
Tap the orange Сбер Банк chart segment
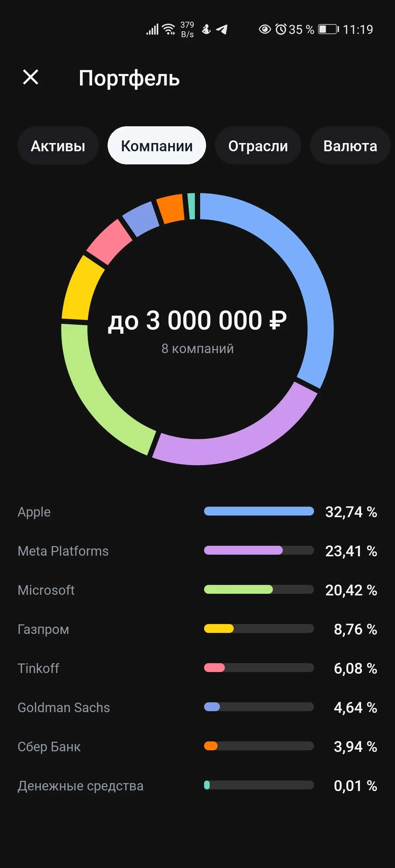pyautogui.click(x=171, y=209)
